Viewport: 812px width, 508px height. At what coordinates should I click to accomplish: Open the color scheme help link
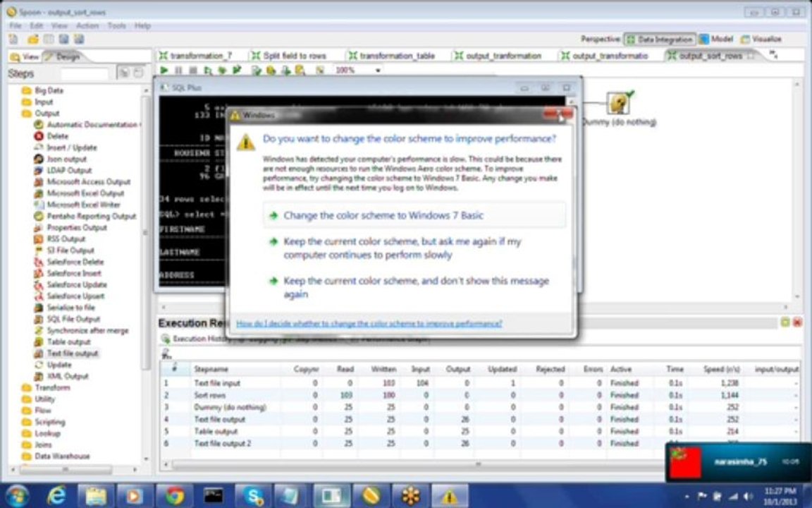[369, 323]
